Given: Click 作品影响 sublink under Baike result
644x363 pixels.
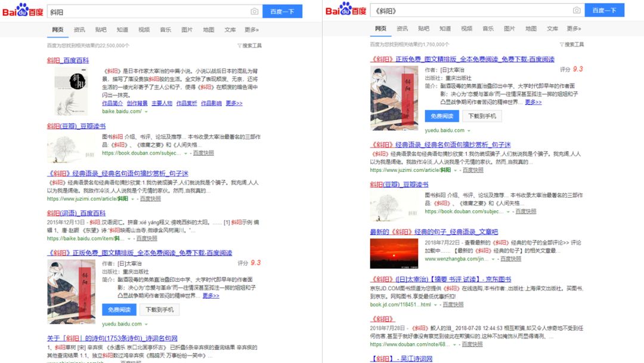Looking at the screenshot, I should click(x=211, y=103).
